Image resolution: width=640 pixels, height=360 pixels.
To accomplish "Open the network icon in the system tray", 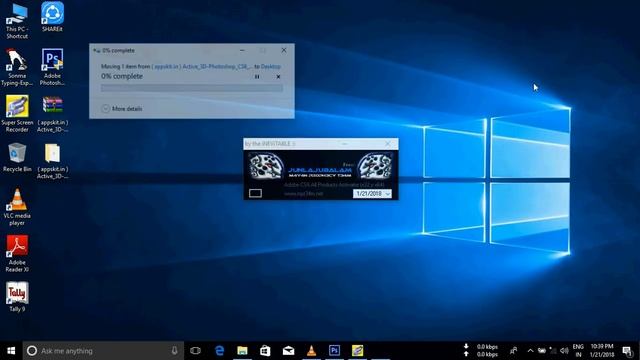I will 553,351.
